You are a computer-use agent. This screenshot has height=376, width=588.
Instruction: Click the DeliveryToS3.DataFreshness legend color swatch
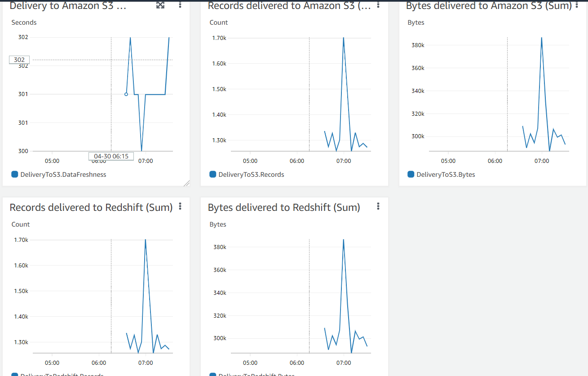coord(14,174)
